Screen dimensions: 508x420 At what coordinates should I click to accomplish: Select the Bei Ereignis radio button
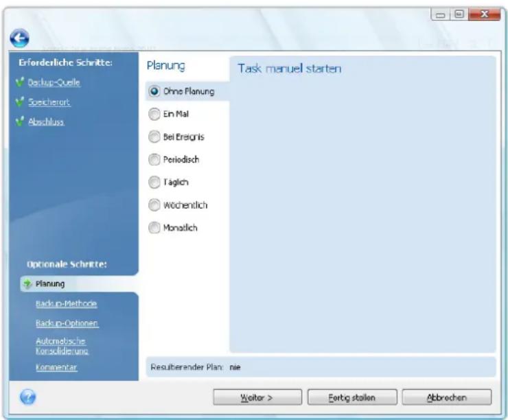point(154,137)
